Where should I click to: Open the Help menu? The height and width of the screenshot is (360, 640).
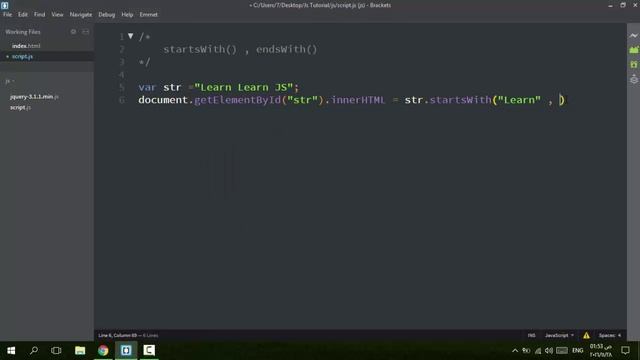[x=127, y=14]
